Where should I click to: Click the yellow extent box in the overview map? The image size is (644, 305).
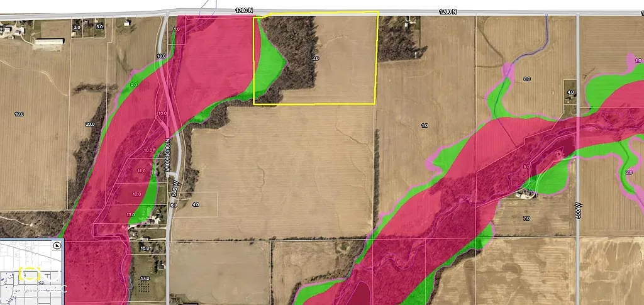tap(30, 274)
